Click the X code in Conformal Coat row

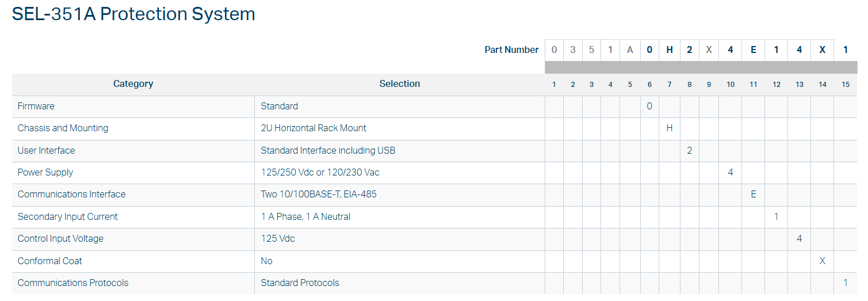[823, 261]
